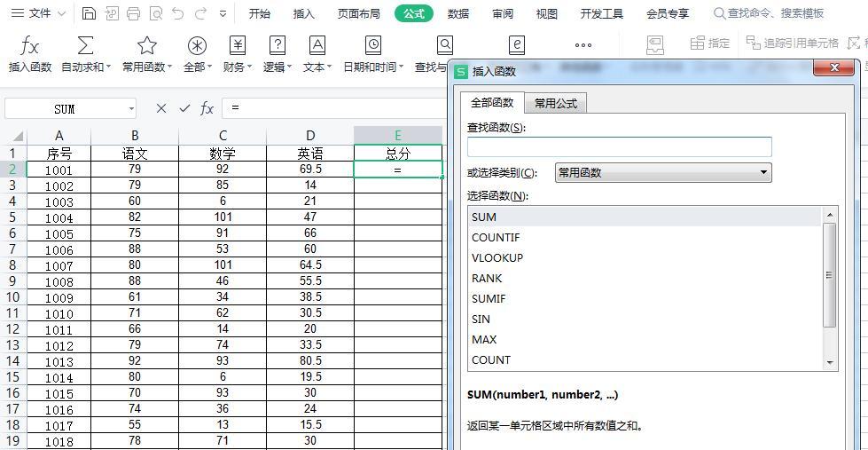Image resolution: width=868 pixels, height=450 pixels.
Task: Open the Lookup and Reference functions icon
Action: 444,45
